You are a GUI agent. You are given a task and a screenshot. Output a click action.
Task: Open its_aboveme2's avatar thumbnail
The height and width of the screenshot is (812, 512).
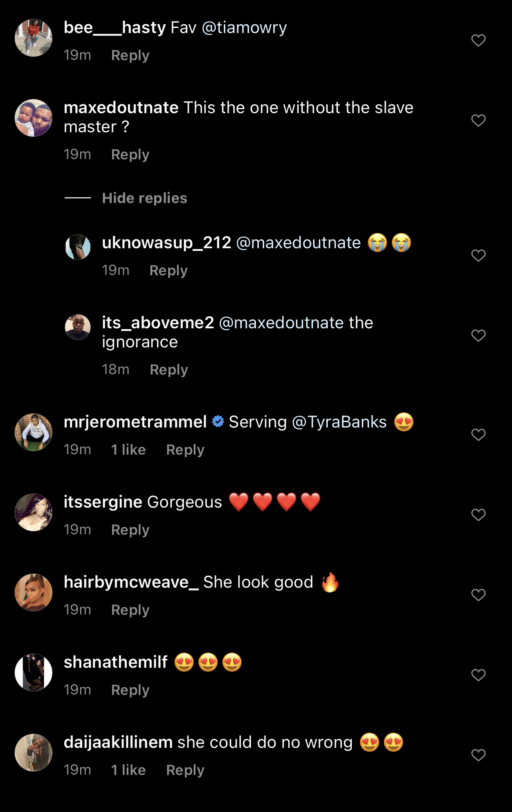(78, 327)
